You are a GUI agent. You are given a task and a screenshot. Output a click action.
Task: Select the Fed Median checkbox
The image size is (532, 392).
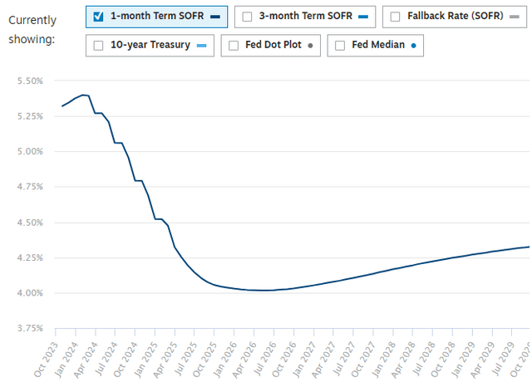(x=341, y=46)
